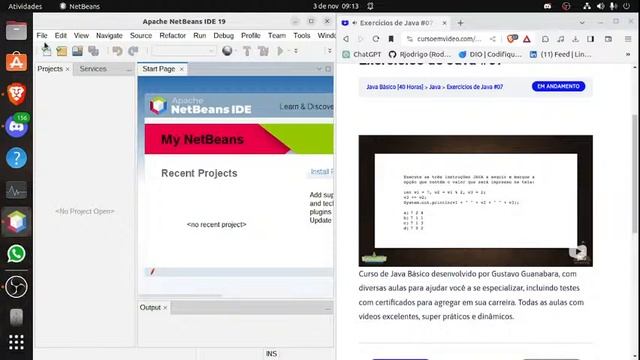Click the Save All toolbar icon
This screenshot has height=360, width=640.
[x=93, y=51]
